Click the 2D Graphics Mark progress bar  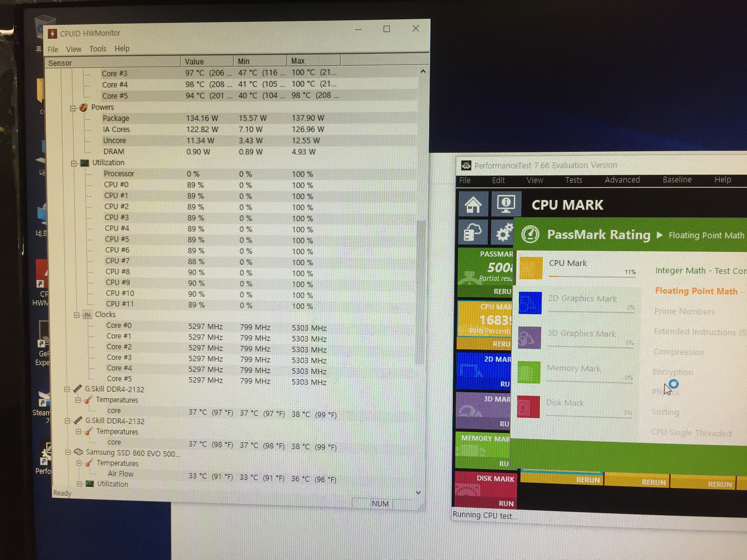pos(591,312)
